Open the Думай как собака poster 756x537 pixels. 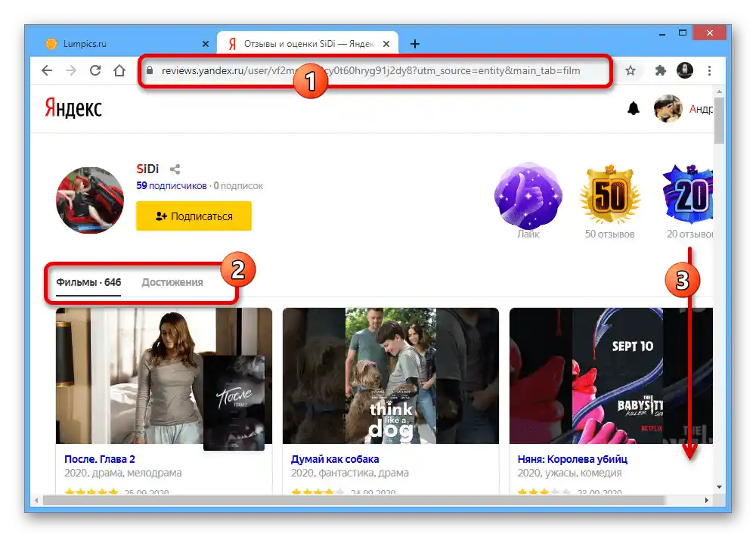(391, 376)
